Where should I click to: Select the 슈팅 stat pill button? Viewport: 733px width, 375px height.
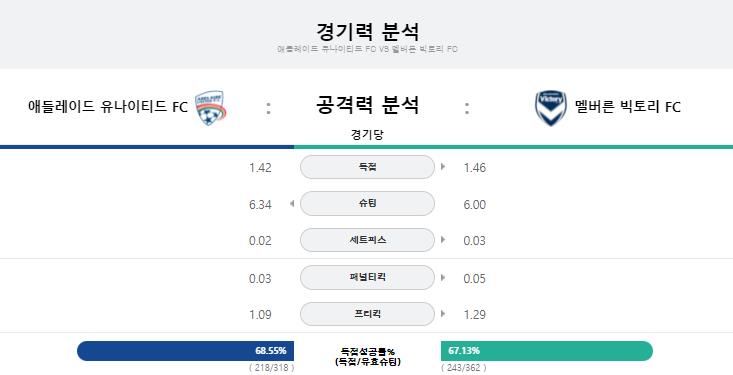tap(367, 203)
